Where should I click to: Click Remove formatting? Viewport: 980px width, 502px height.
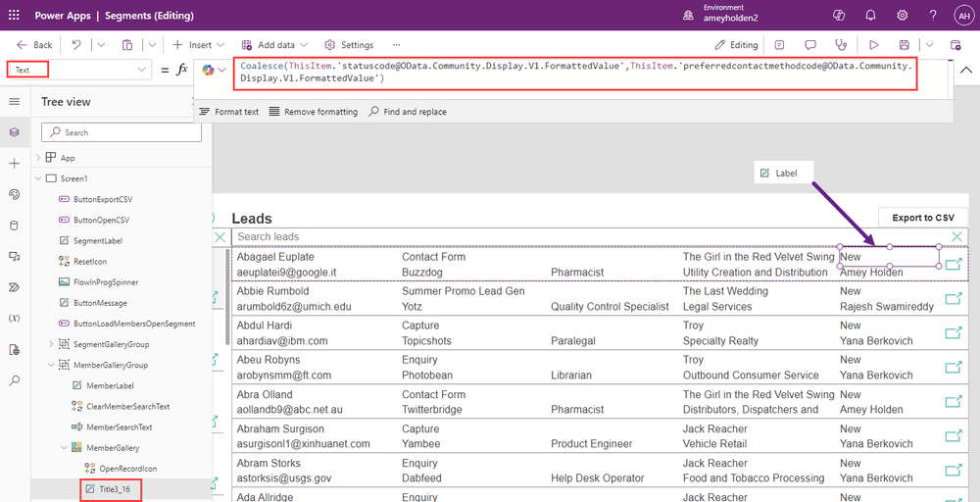(x=314, y=112)
